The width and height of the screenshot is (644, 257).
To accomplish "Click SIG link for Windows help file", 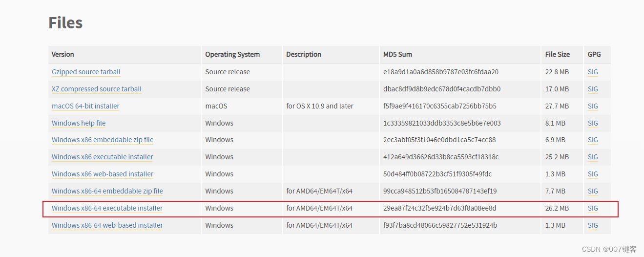I will (x=593, y=123).
